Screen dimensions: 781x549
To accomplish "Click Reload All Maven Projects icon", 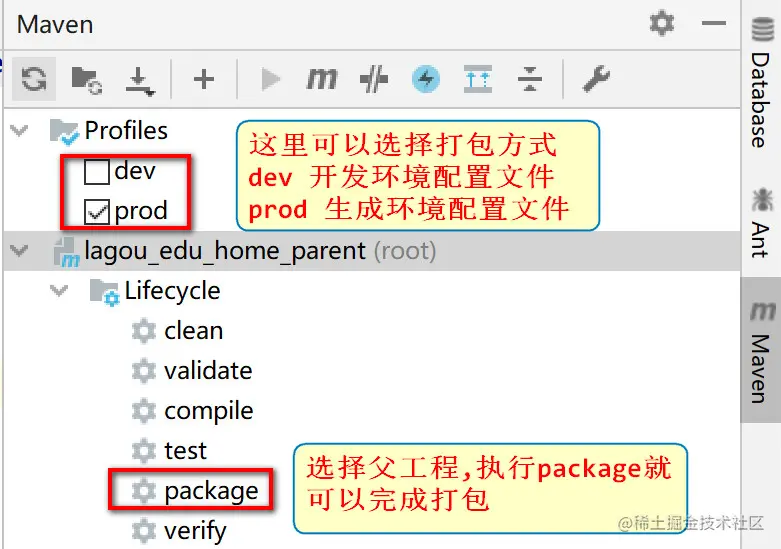I will [34, 79].
